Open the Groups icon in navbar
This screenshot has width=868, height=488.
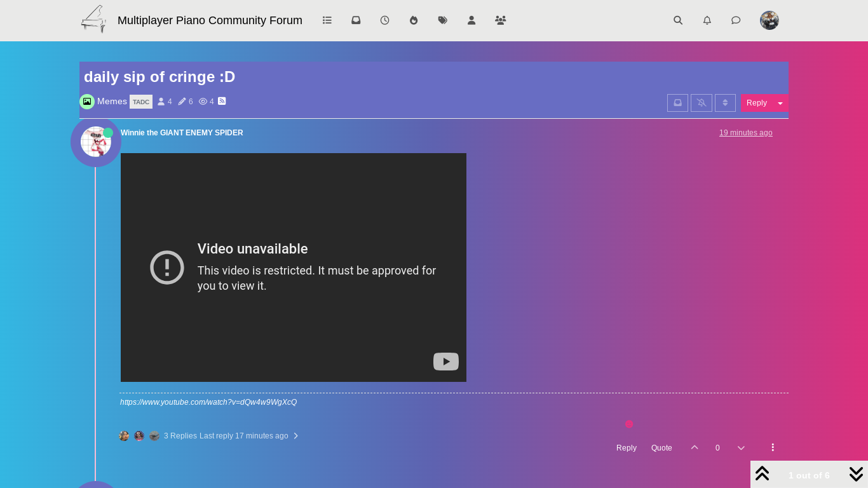click(x=501, y=20)
